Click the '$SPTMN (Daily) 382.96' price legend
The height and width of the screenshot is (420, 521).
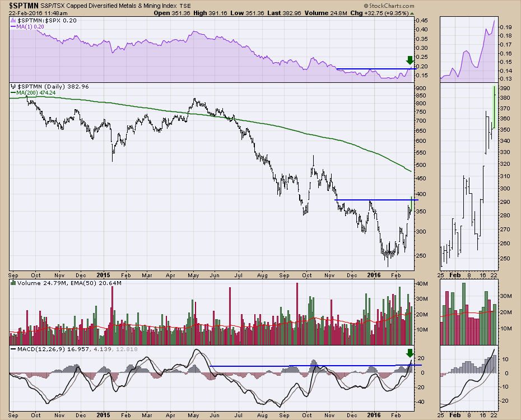tap(53, 87)
